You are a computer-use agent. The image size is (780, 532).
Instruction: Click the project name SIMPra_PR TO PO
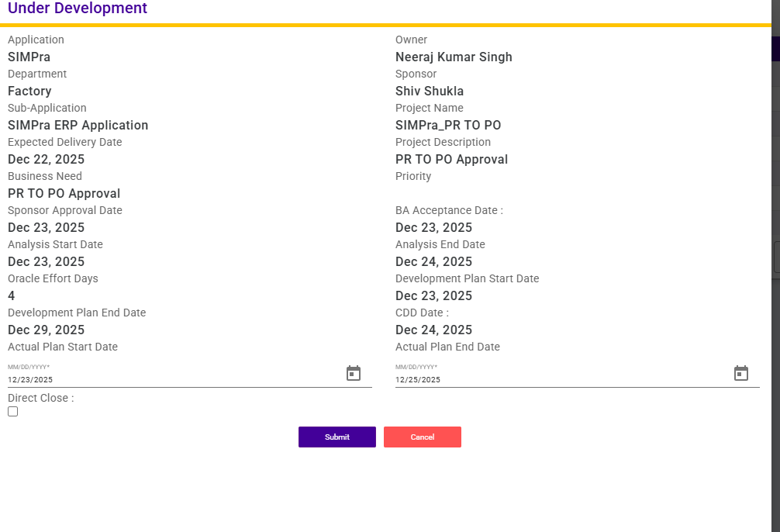(x=448, y=125)
